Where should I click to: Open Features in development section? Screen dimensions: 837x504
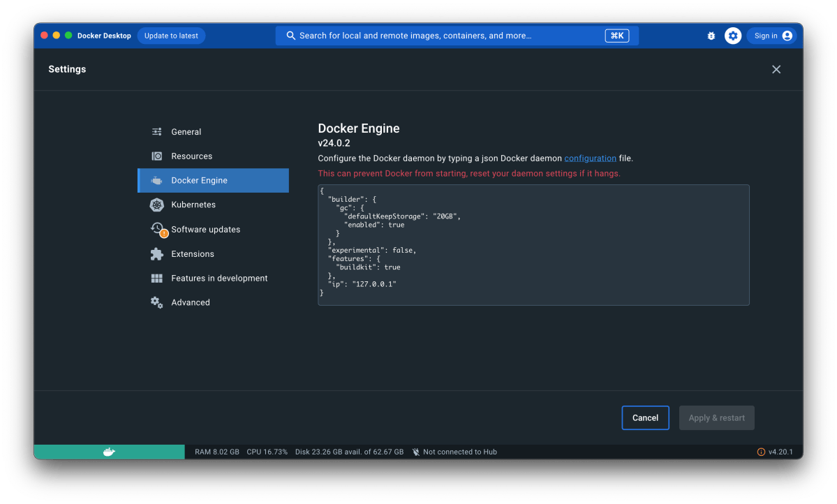(213, 278)
